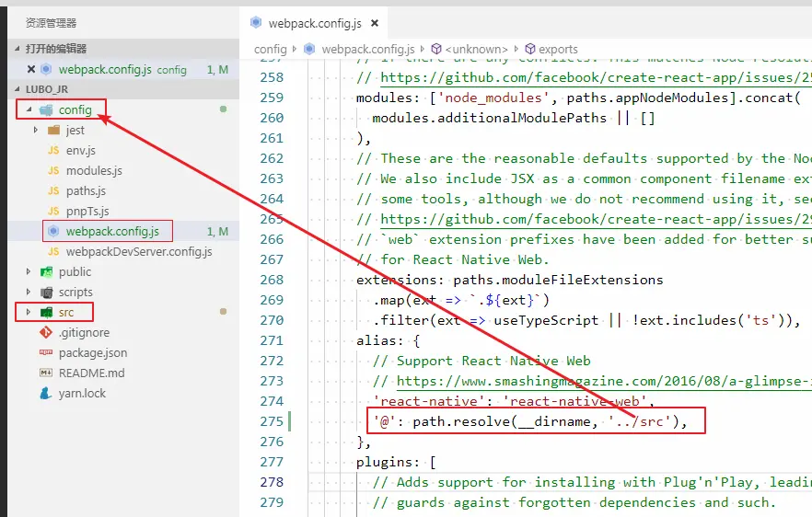812x517 pixels.
Task: Click the config breadcrumb segment
Action: [271, 49]
